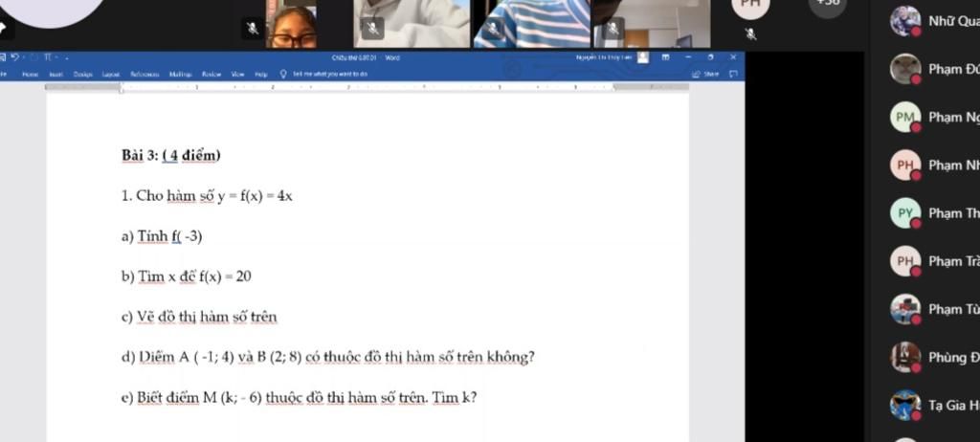Click line 'b) Tìm x để f(x) = 20'
Image resolution: width=980 pixels, height=442 pixels.
[187, 276]
